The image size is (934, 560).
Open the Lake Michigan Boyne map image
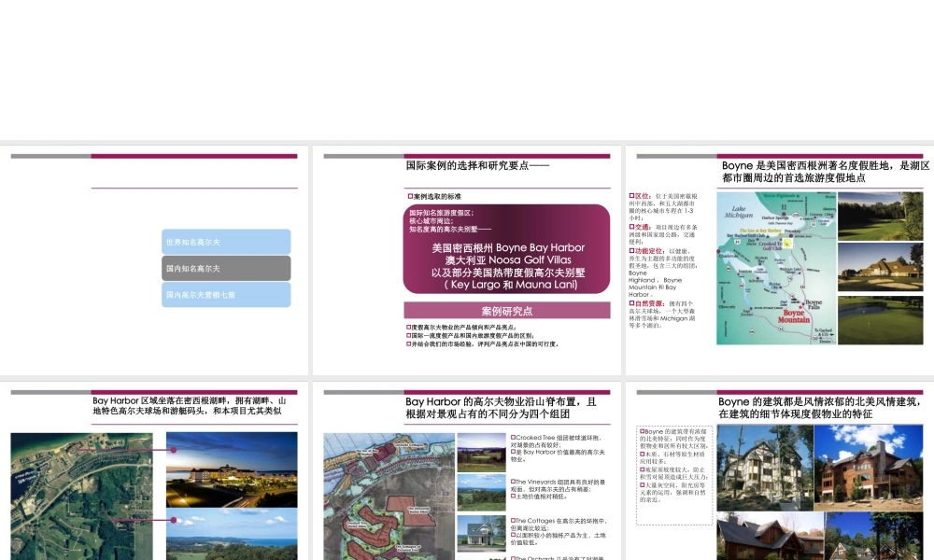776,268
